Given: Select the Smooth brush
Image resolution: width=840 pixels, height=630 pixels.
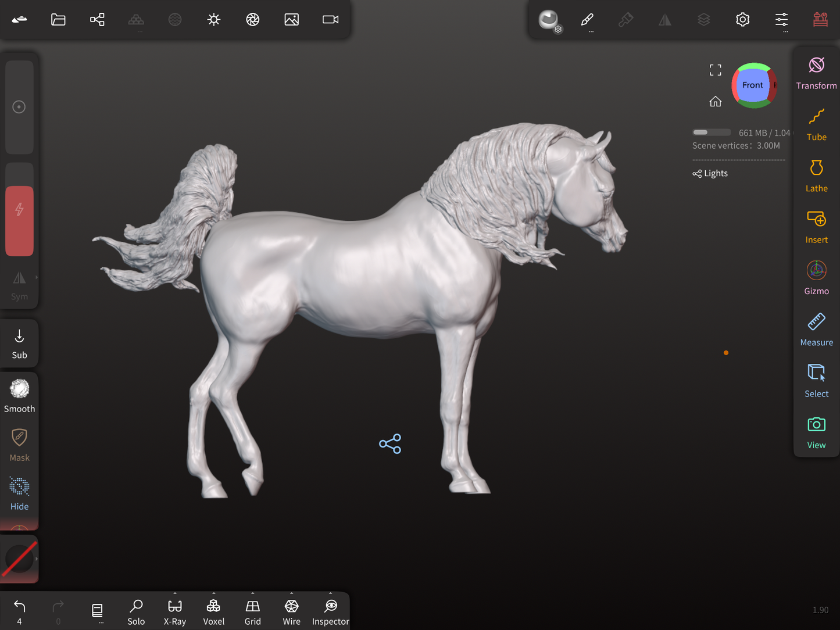Looking at the screenshot, I should pyautogui.click(x=19, y=395).
